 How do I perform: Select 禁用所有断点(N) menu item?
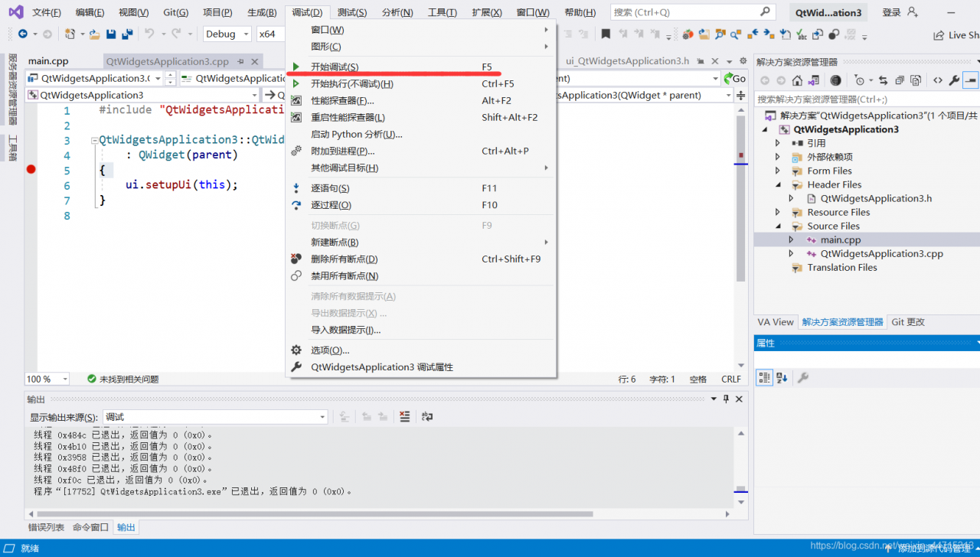pos(420,275)
